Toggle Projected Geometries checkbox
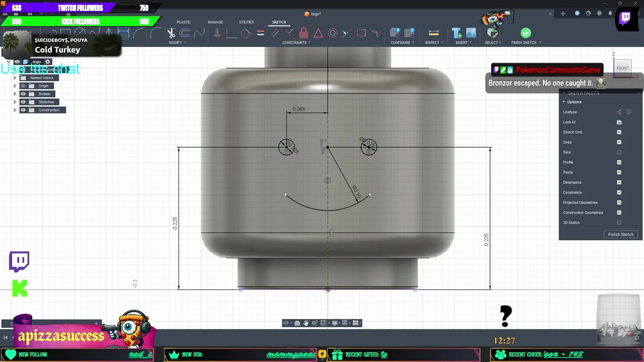Image resolution: width=644 pixels, height=362 pixels. click(x=619, y=203)
